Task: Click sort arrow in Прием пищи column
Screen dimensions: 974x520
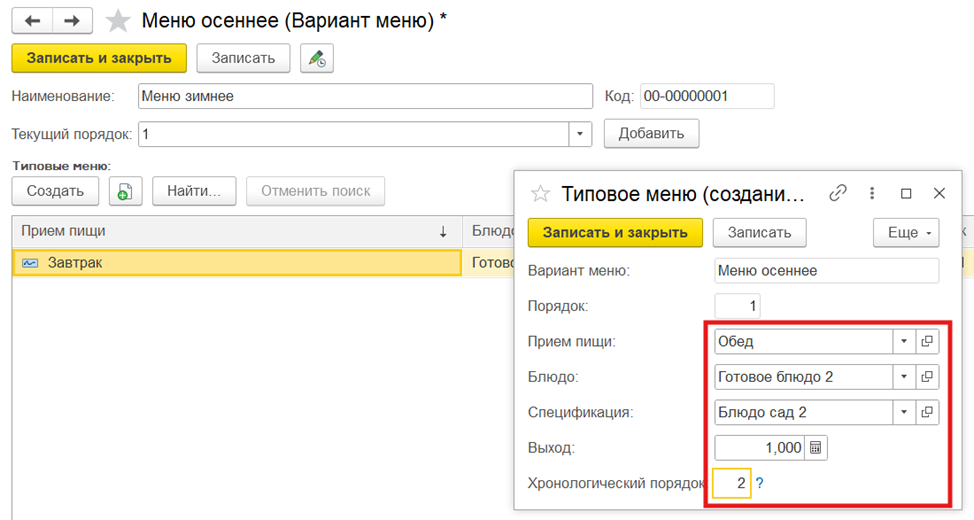Action: tap(443, 232)
